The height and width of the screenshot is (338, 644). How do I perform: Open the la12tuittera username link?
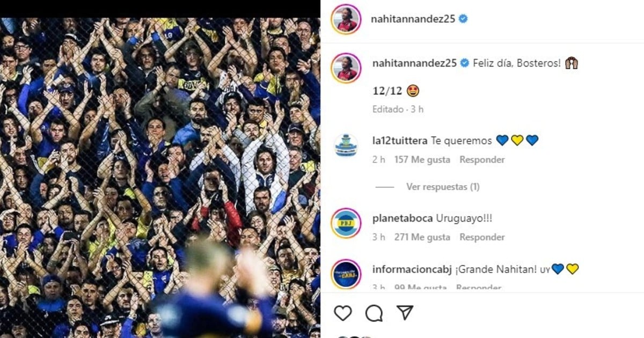(x=400, y=141)
